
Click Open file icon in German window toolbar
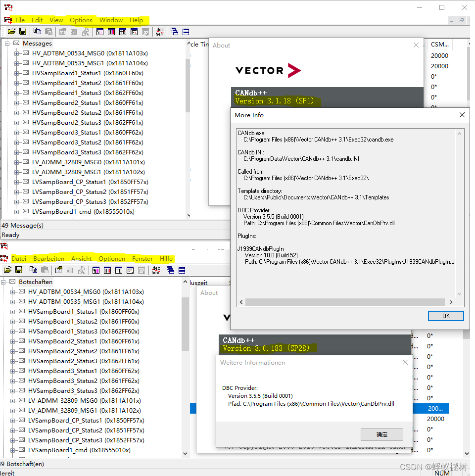(7, 270)
